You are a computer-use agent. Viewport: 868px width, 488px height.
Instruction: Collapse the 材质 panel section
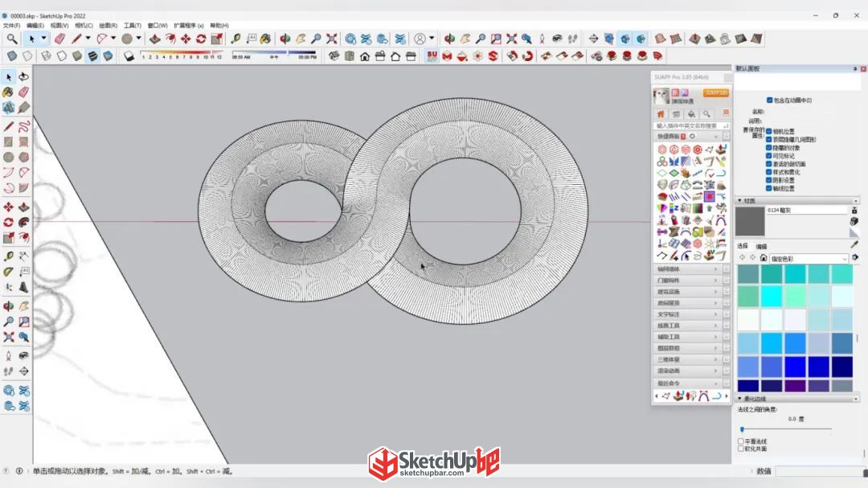click(x=739, y=200)
